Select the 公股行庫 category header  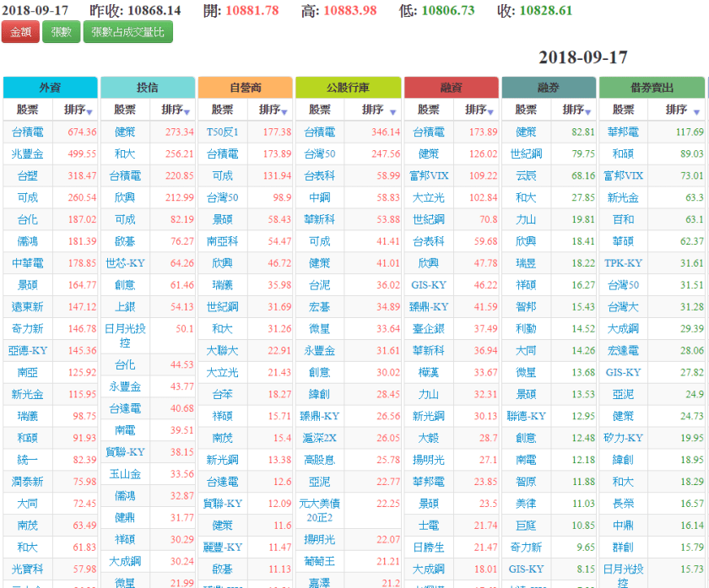click(x=348, y=88)
